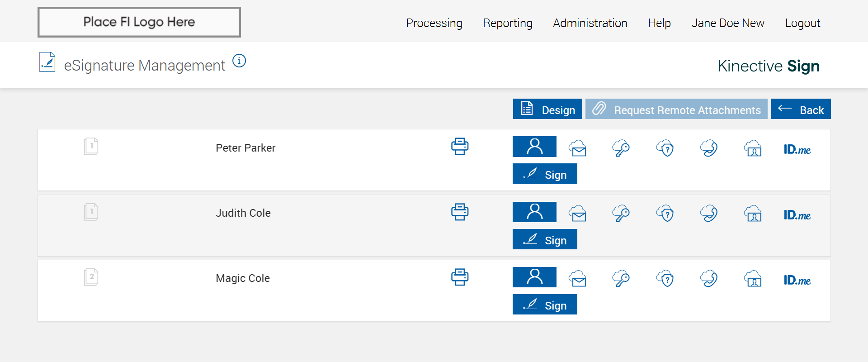This screenshot has width=868, height=362.
Task: Choose password key icon in Judith Cole row
Action: point(621,214)
